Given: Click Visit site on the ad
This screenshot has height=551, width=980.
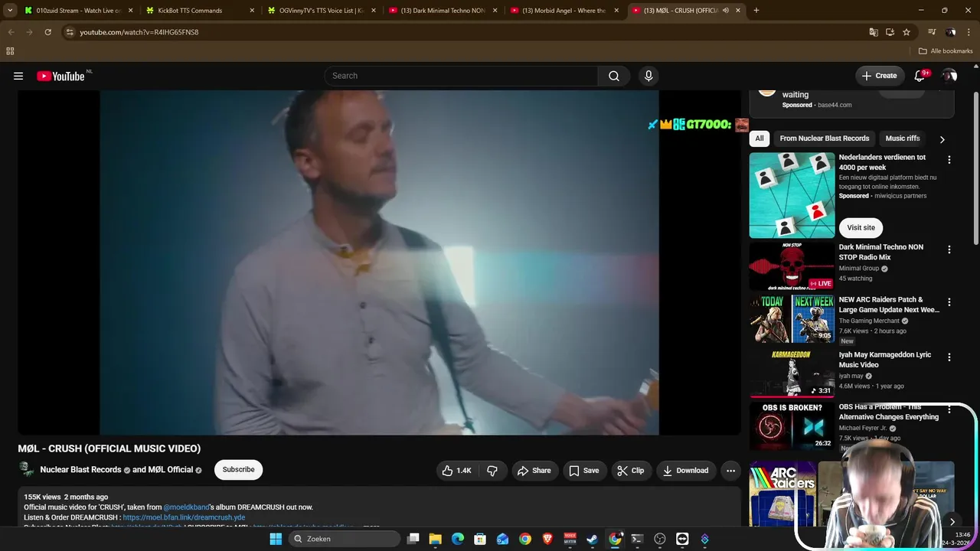Looking at the screenshot, I should [861, 227].
